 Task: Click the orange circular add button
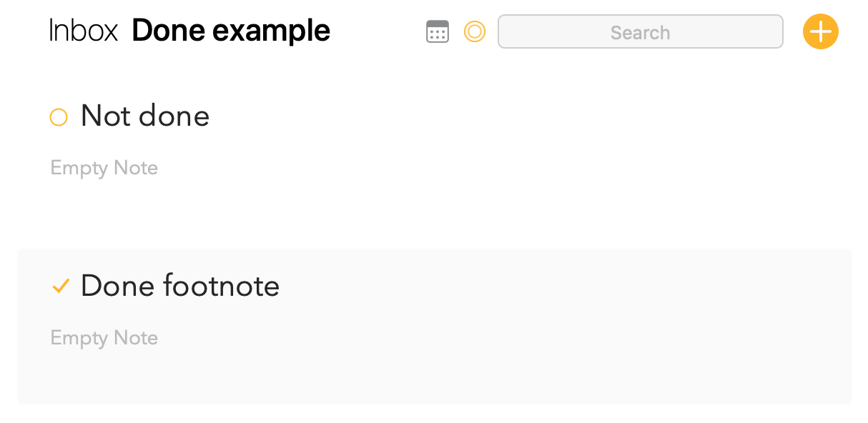pyautogui.click(x=820, y=31)
